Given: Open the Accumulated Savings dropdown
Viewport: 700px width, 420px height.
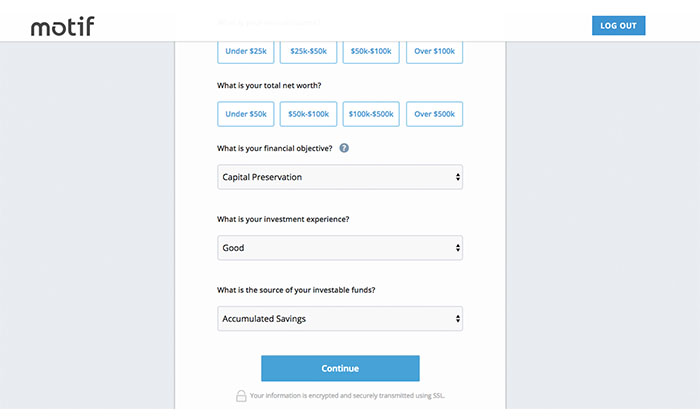Looking at the screenshot, I should pos(340,319).
